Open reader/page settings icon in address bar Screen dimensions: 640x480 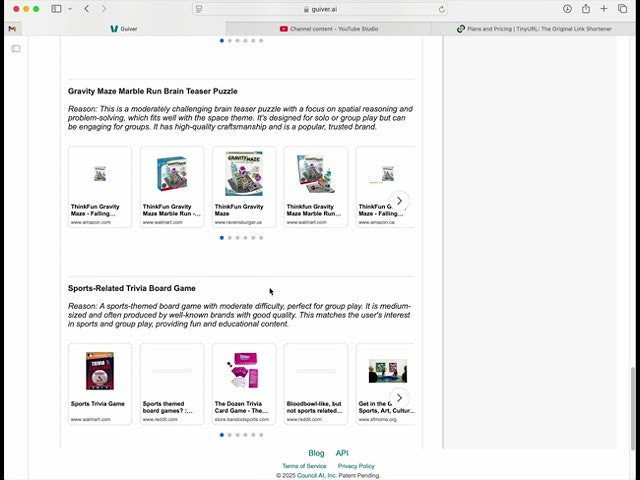(199, 9)
